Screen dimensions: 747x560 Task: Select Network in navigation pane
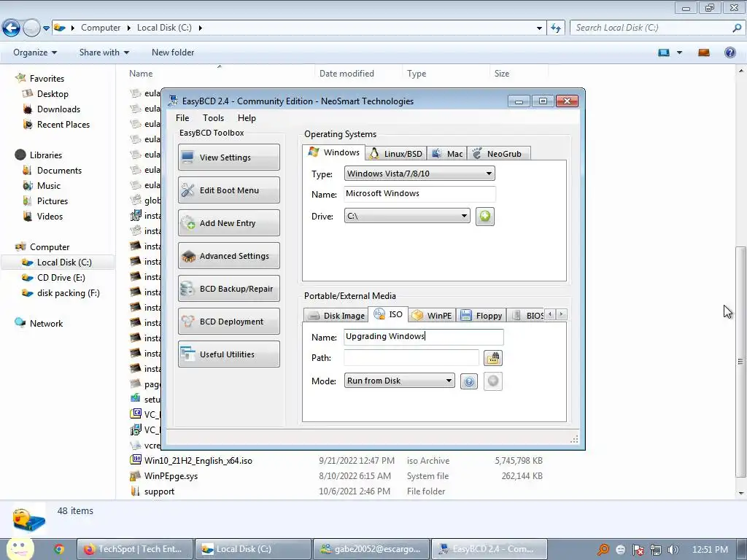pos(46,323)
